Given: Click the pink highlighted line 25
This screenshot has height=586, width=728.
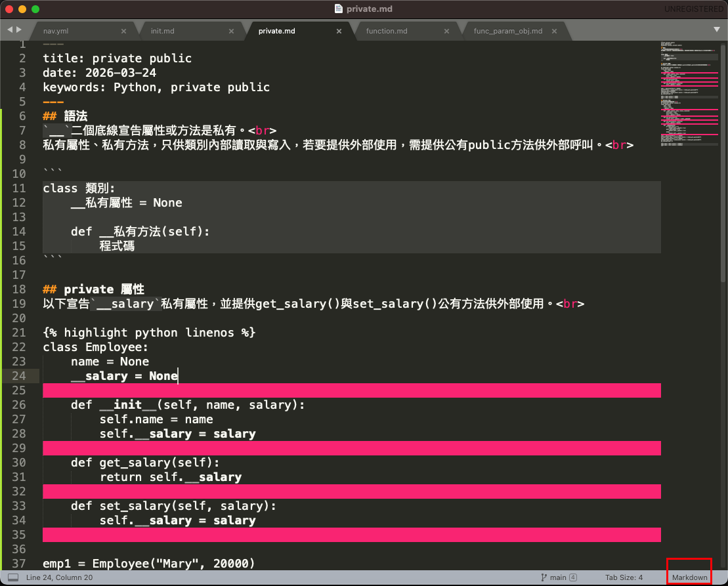Looking at the screenshot, I should click(x=351, y=390).
